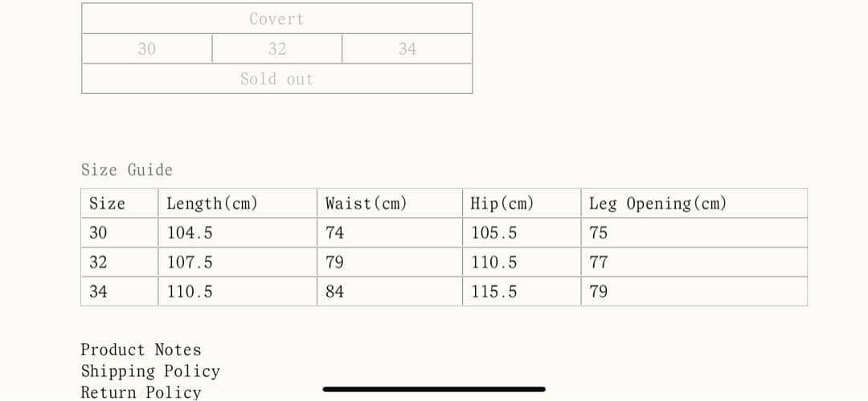Open the Shipping Policy section
868x401 pixels.
coord(150,371)
